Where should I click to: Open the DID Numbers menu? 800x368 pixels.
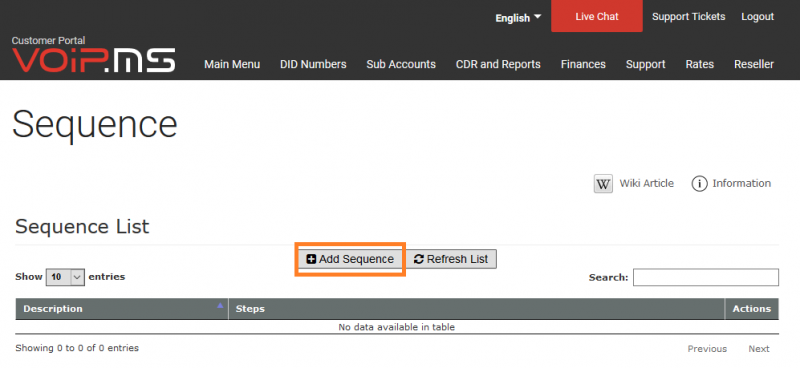313,64
